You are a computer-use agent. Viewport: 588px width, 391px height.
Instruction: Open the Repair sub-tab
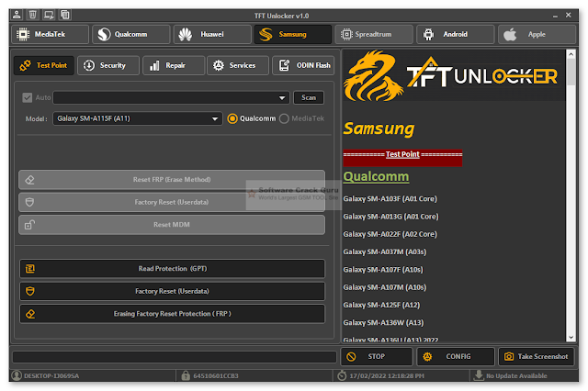pos(174,65)
